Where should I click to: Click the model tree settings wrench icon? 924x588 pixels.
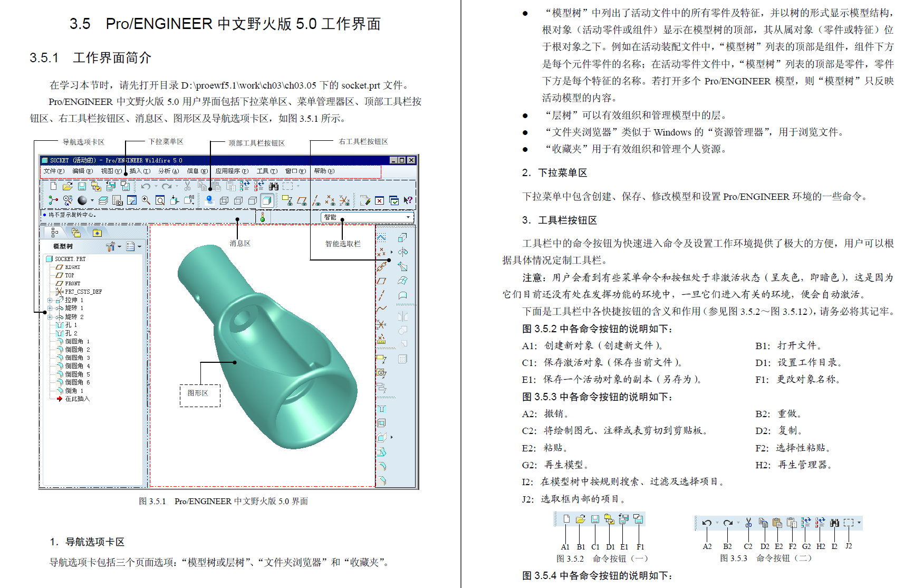[111, 246]
